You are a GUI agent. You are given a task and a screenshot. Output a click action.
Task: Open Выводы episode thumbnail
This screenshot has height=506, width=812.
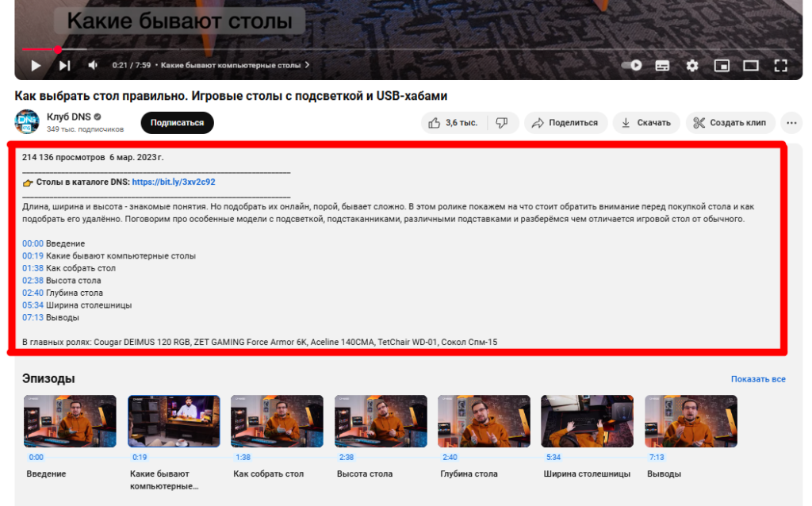691,421
